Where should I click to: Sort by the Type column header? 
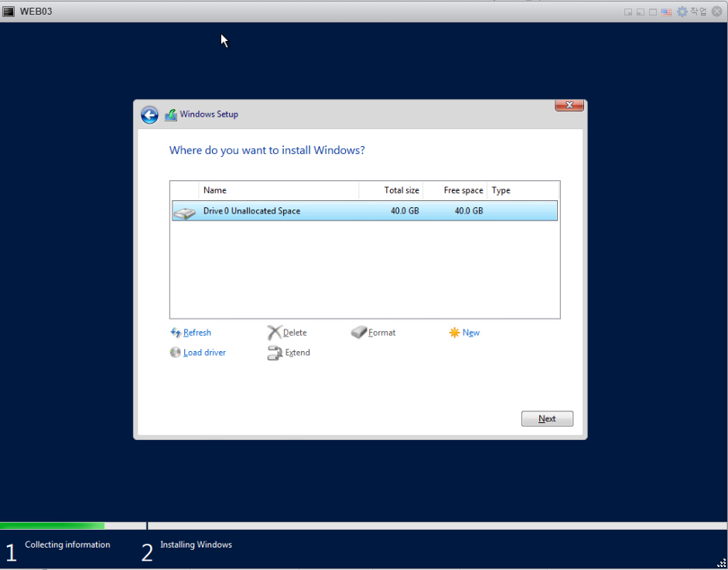(523, 190)
